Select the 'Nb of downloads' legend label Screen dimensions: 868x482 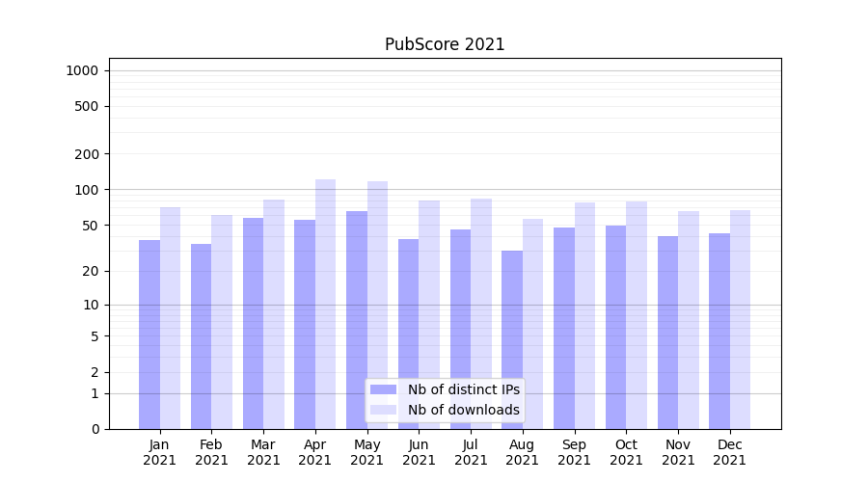463,410
